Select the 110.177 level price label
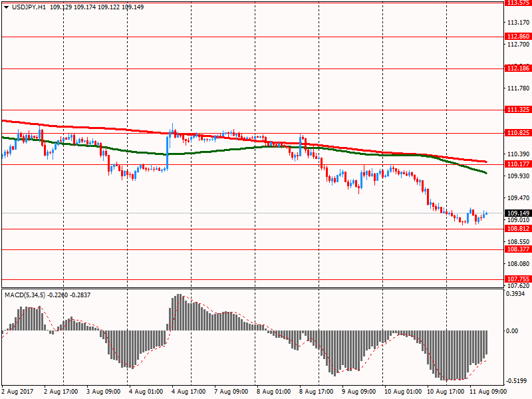Image resolution: width=532 pixels, height=399 pixels. (x=518, y=164)
